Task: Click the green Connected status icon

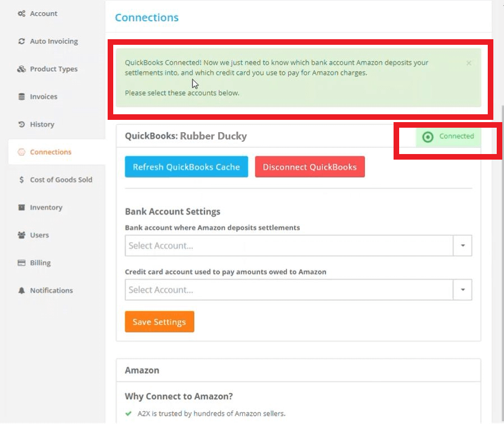Action: [x=428, y=137]
